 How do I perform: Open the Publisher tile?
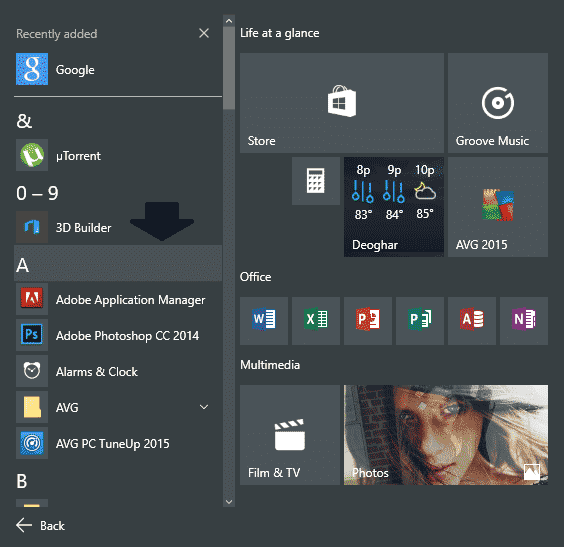click(x=420, y=321)
